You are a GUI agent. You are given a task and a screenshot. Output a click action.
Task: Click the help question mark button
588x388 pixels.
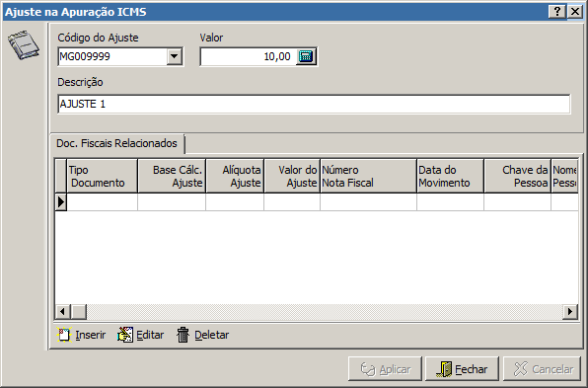[557, 12]
